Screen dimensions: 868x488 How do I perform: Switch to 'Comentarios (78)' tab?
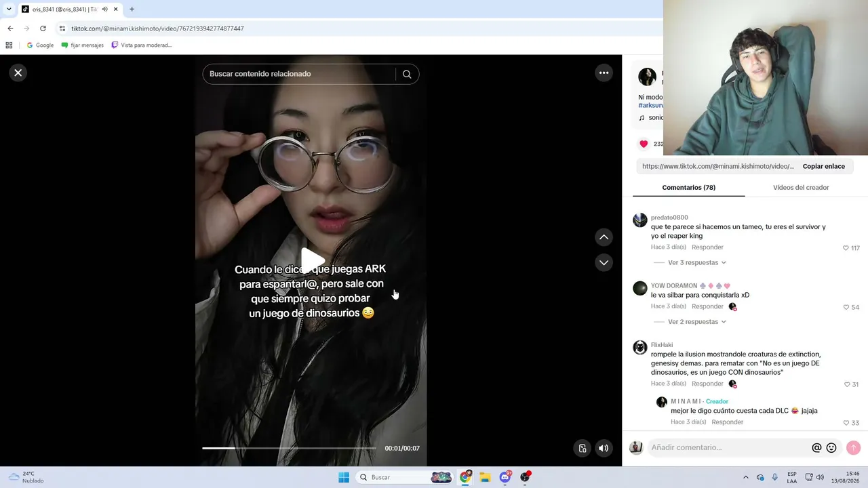pyautogui.click(x=688, y=188)
